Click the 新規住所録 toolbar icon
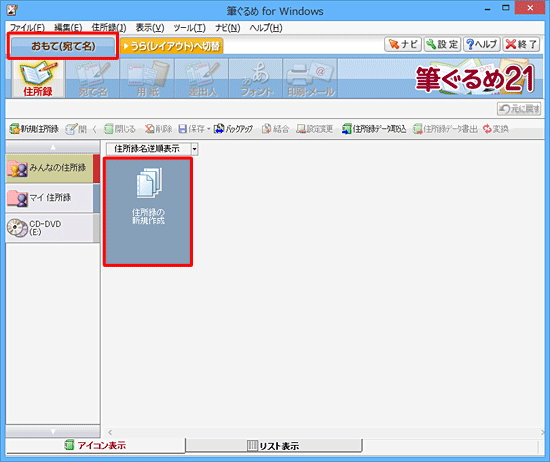 (x=34, y=129)
